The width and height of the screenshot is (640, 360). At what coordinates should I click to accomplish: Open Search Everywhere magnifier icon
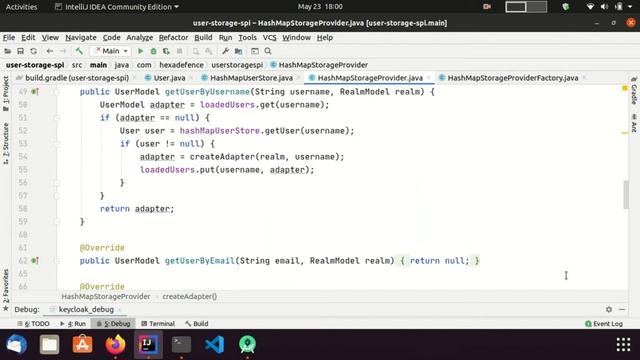(x=268, y=51)
